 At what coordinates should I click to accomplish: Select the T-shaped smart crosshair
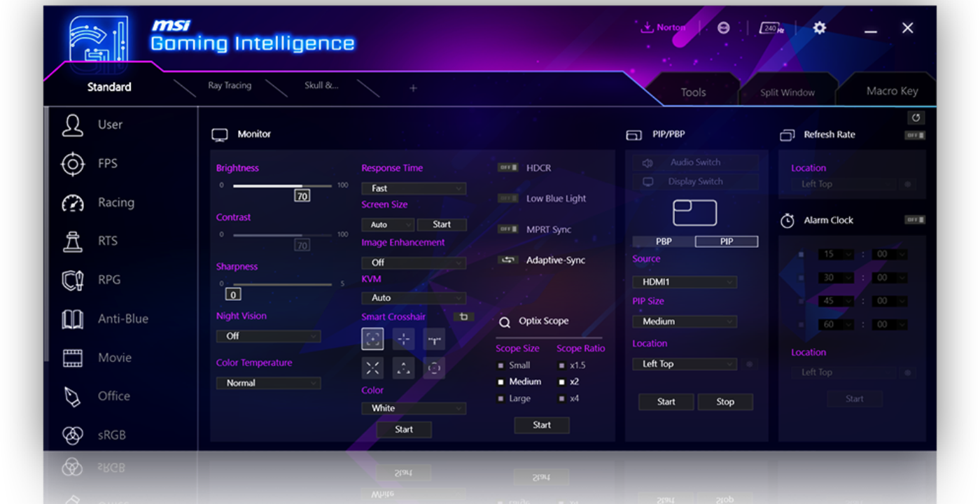434,339
